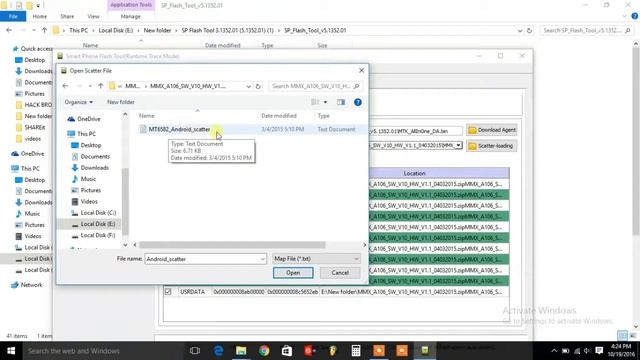
Task: Click the dialog horizontal scrollbar
Action: [232, 245]
